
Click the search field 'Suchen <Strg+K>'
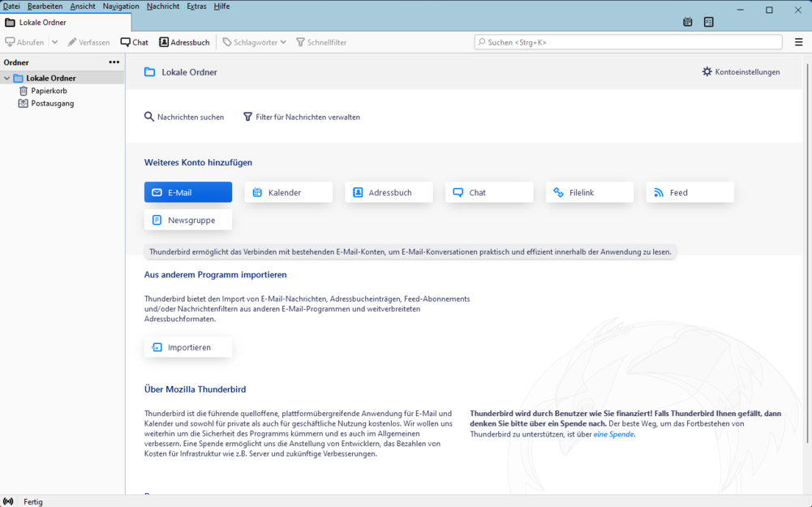point(628,42)
